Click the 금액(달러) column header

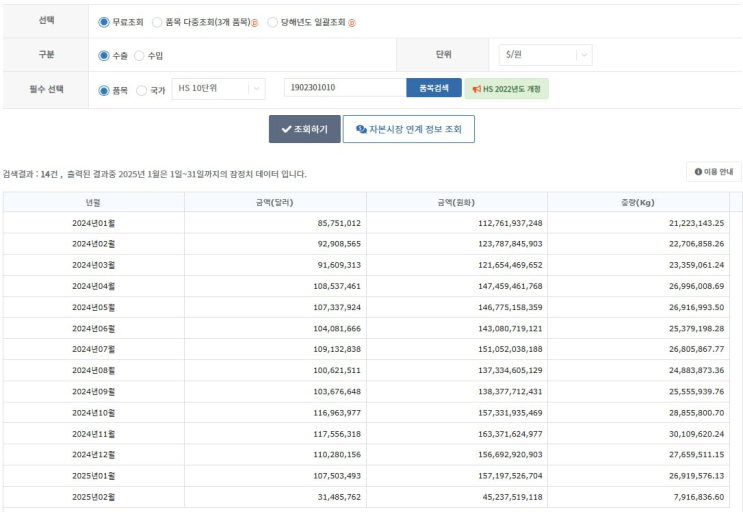pyautogui.click(x=275, y=202)
